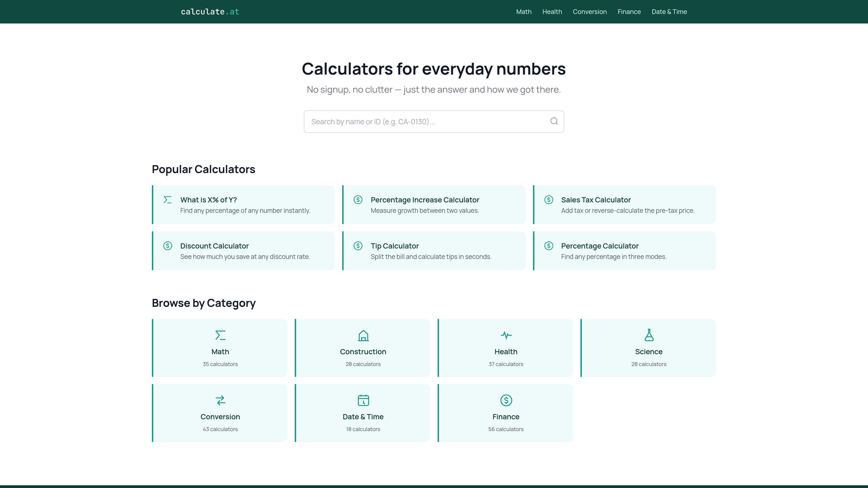The height and width of the screenshot is (488, 868).
Task: Select the Date & Time category card label
Action: (363, 417)
